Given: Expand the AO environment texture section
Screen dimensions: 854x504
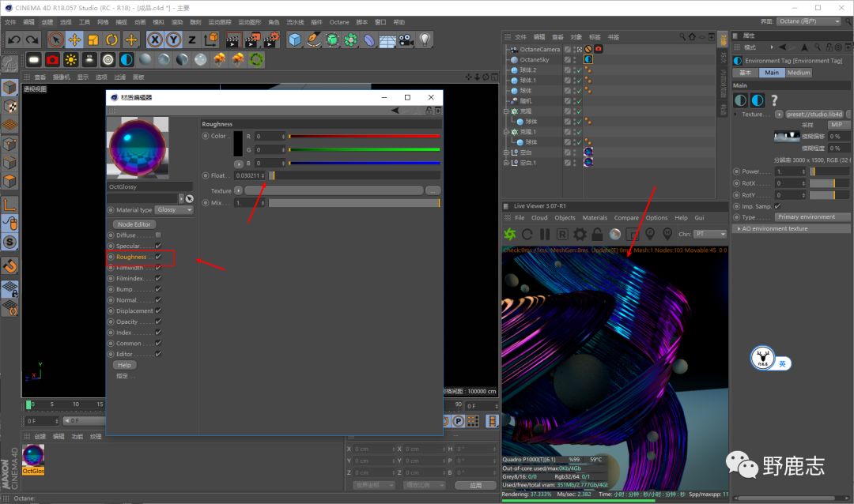Looking at the screenshot, I should 738,228.
